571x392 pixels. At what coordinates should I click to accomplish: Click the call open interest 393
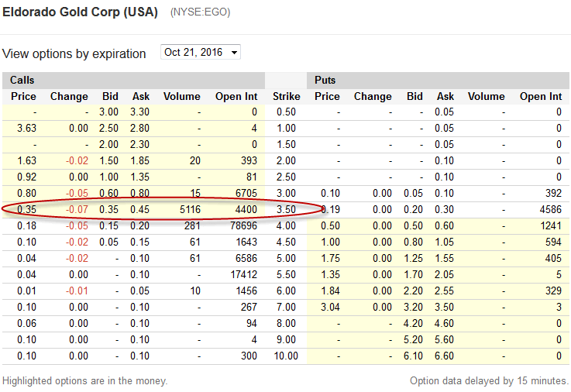tap(249, 161)
